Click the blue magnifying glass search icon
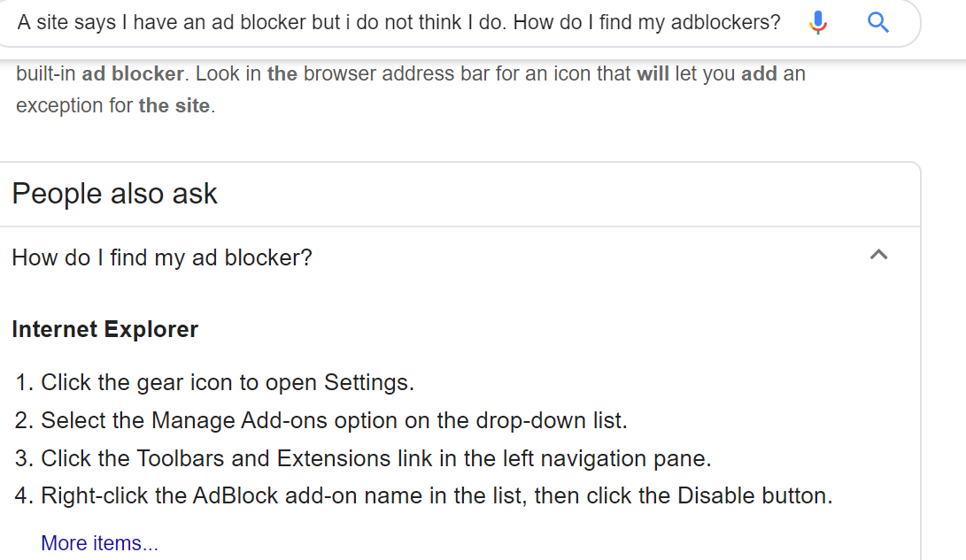 (878, 22)
